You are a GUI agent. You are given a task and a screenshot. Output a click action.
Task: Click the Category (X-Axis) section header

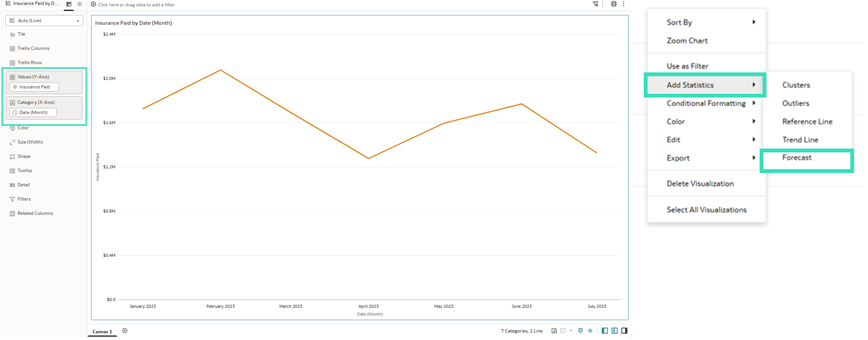[36, 103]
